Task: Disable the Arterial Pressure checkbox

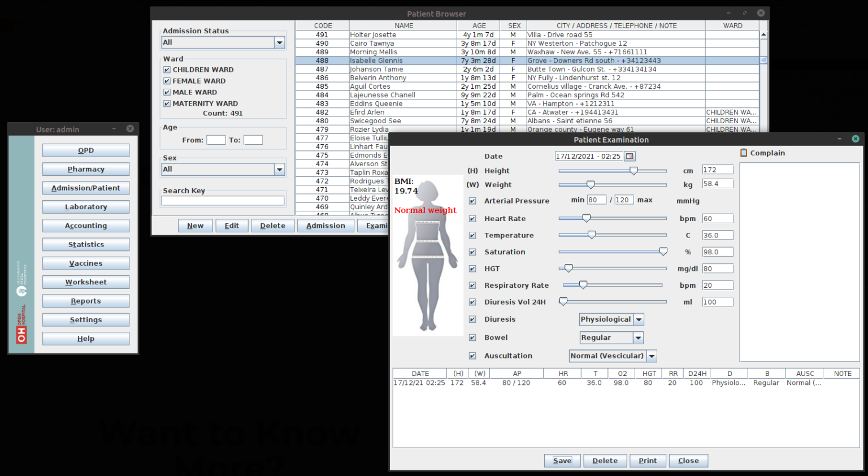Action: (x=472, y=201)
